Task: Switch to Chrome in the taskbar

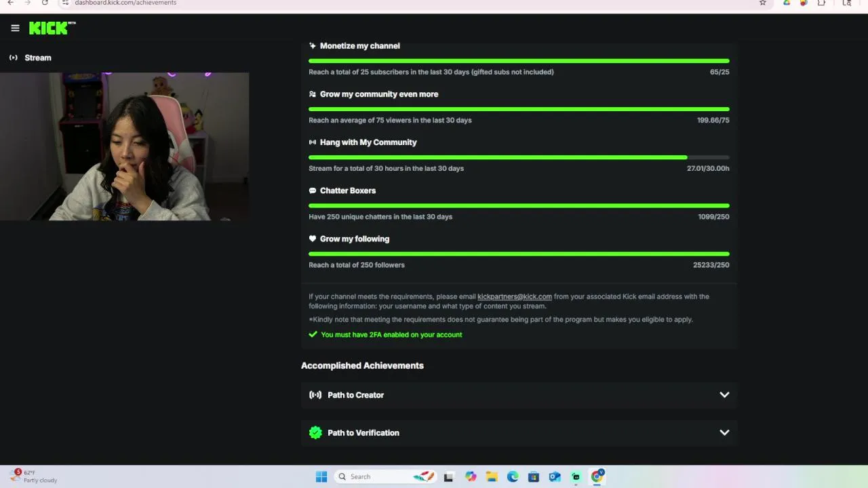Action: pos(597,476)
